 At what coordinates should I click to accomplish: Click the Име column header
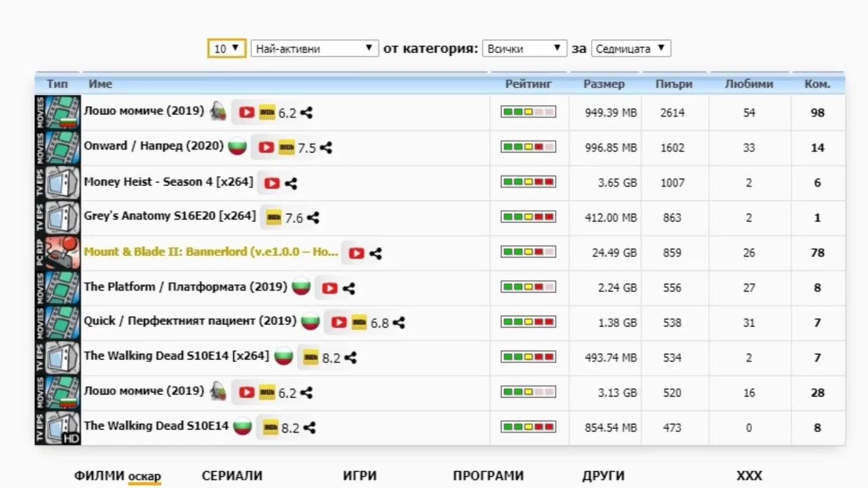click(100, 84)
